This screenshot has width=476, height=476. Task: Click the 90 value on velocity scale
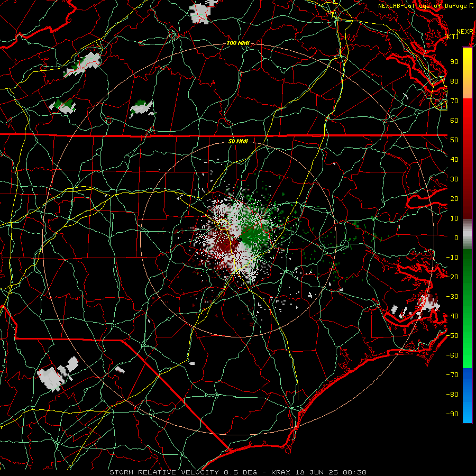[454, 62]
